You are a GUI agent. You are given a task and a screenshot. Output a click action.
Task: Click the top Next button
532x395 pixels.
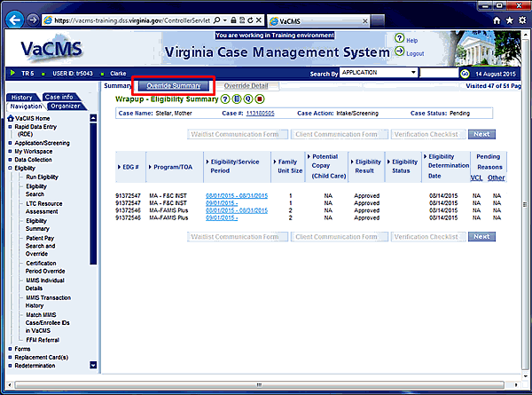(x=481, y=134)
